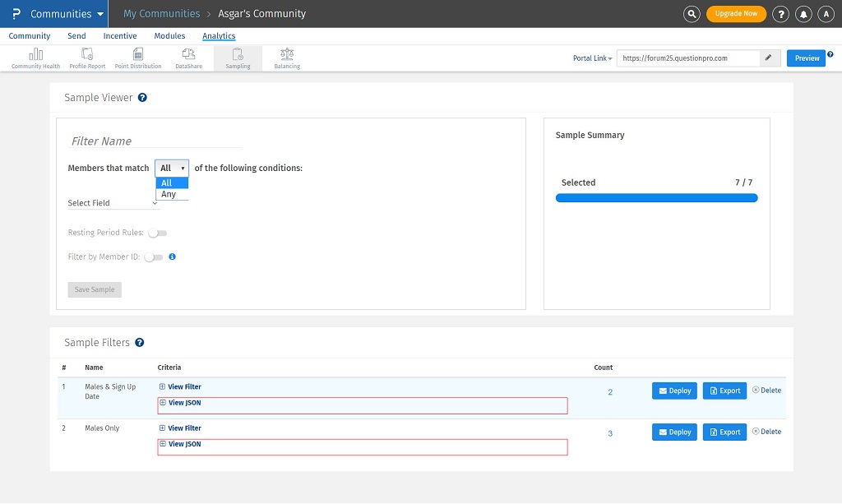Click Export for the Males Only filter
The height and width of the screenshot is (504, 842).
tap(724, 432)
